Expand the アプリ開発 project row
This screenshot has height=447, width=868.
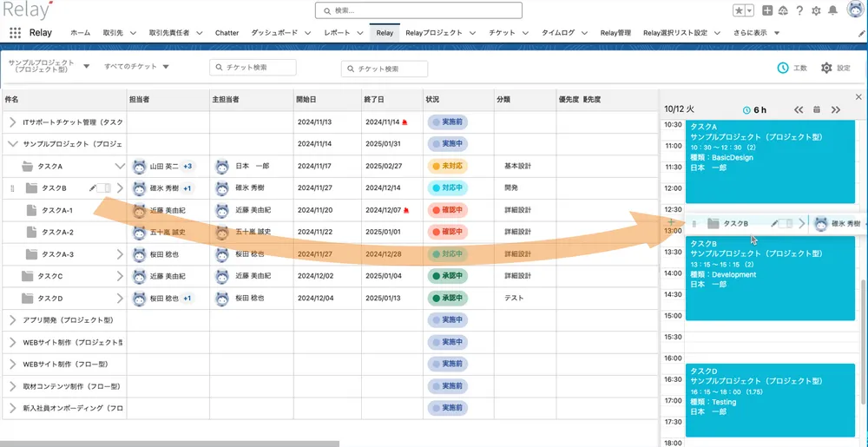point(13,320)
